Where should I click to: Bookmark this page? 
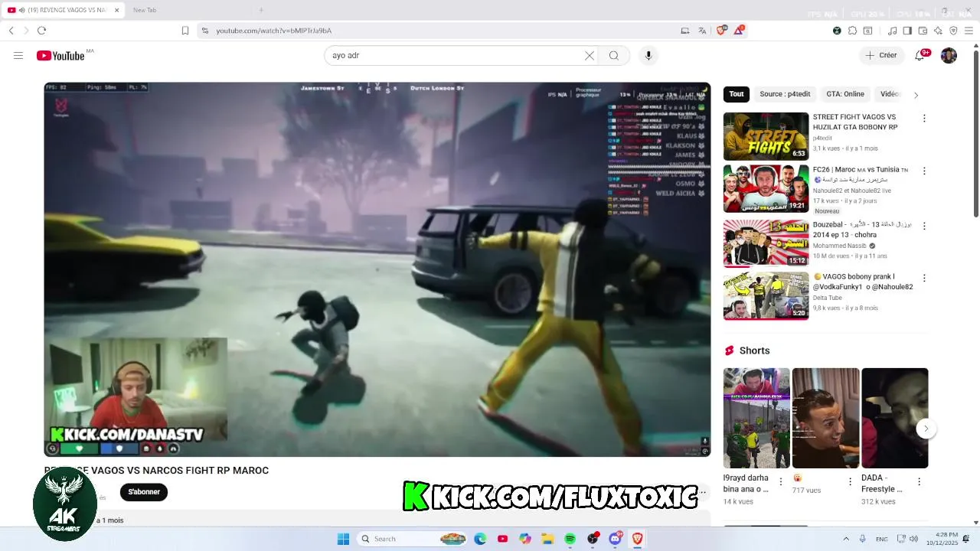click(185, 31)
